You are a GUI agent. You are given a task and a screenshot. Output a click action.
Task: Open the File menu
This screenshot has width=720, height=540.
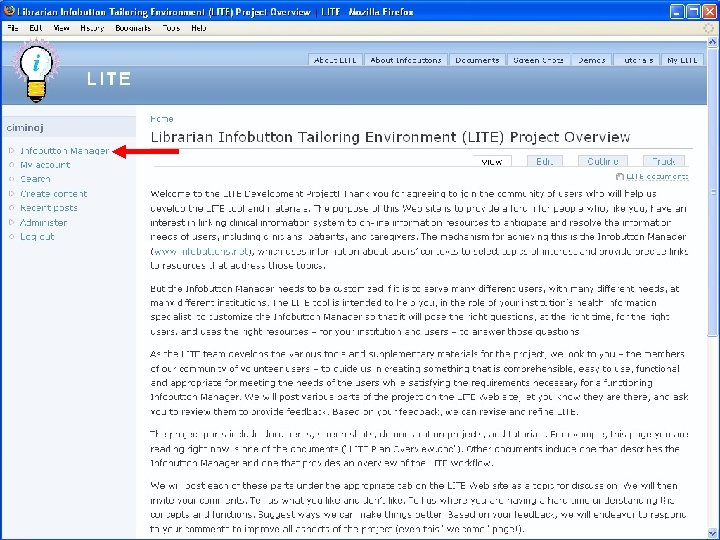(13, 28)
